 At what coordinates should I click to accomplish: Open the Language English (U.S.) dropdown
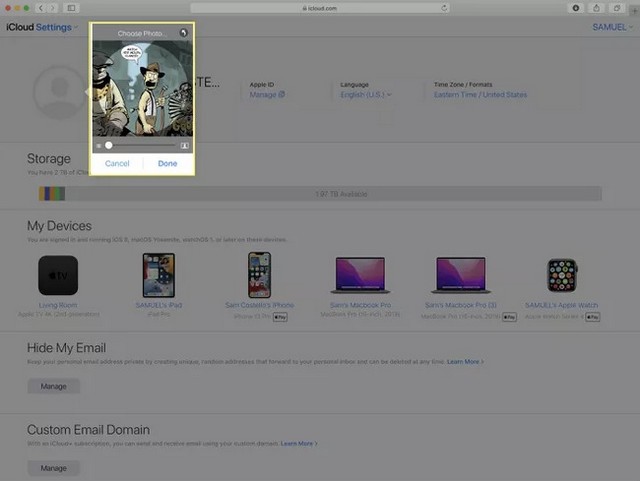coord(366,95)
